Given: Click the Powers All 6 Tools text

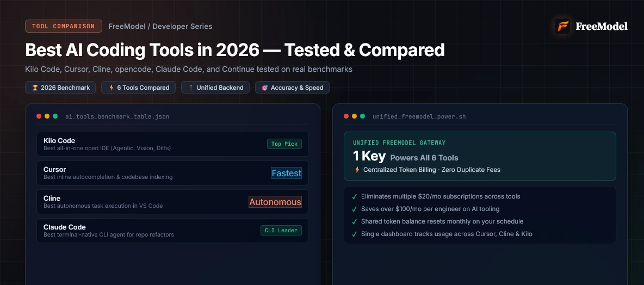Looking at the screenshot, I should tap(424, 158).
